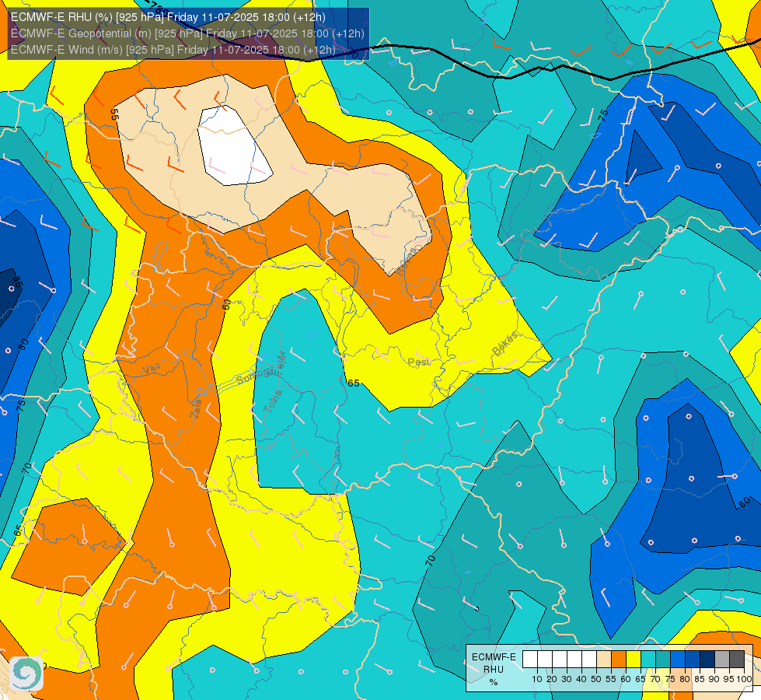Select the ECMWF-E RHU (%) title line

[168, 17]
